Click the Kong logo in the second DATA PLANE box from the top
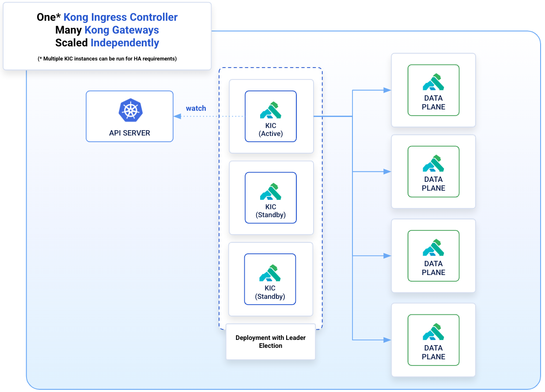 click(433, 164)
